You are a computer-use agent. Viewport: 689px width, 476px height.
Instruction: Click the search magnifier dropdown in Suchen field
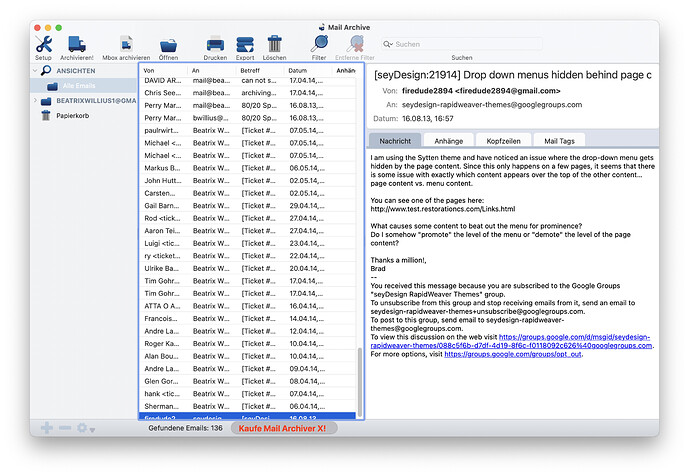coord(388,44)
